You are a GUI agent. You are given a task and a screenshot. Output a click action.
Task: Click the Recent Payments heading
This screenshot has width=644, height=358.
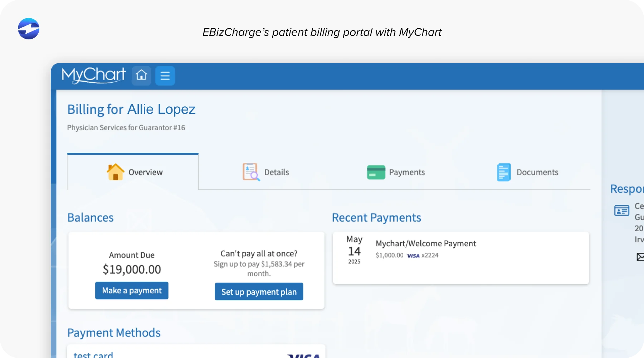click(x=376, y=218)
